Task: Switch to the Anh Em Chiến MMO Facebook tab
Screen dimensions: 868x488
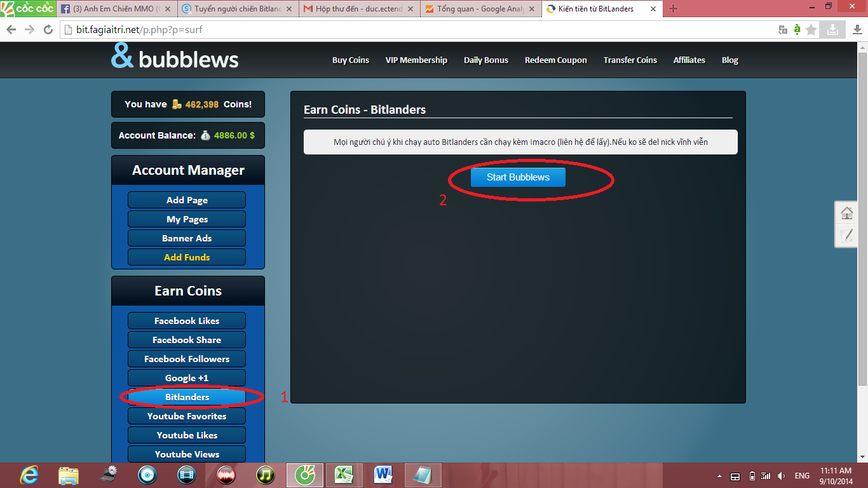Action: coord(116,9)
